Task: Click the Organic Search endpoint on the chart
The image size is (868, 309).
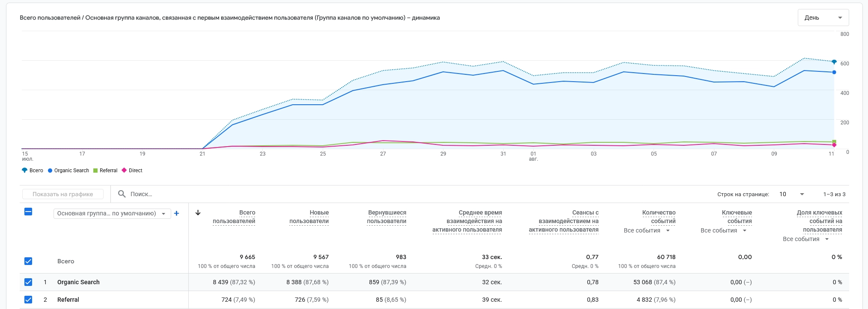Action: click(x=834, y=72)
